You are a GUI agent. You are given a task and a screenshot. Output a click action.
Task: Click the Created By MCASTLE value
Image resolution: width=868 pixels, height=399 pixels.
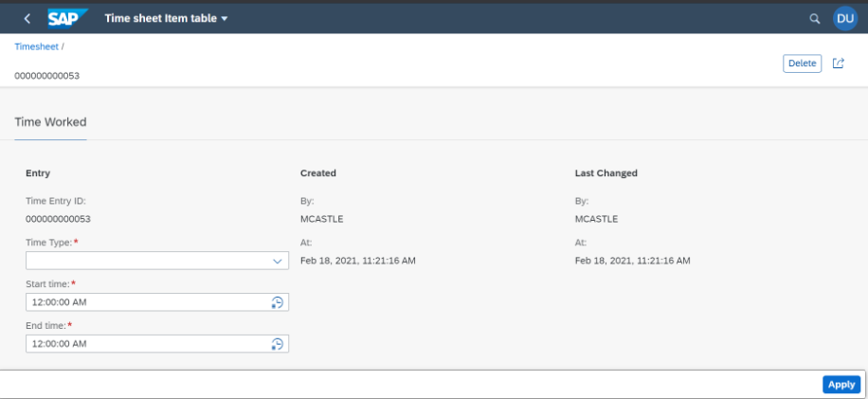click(x=321, y=219)
